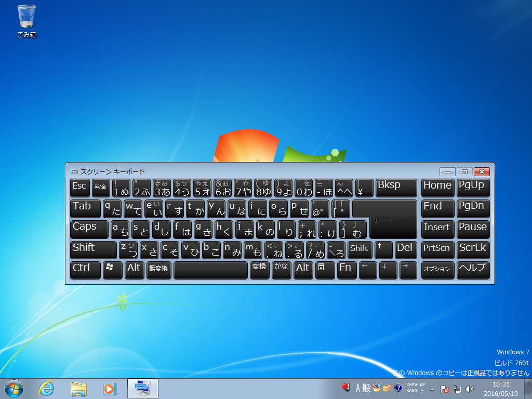Click the PgUp key

coord(473,188)
